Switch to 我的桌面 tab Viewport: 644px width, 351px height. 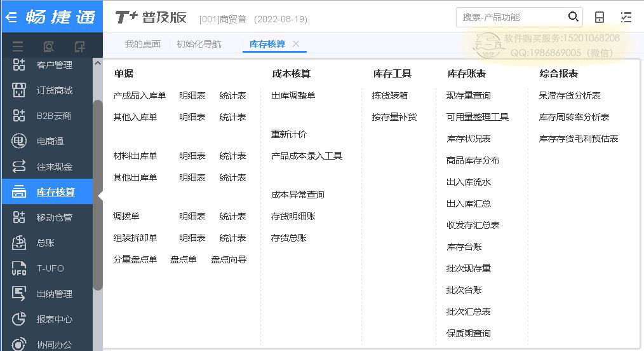pos(142,44)
